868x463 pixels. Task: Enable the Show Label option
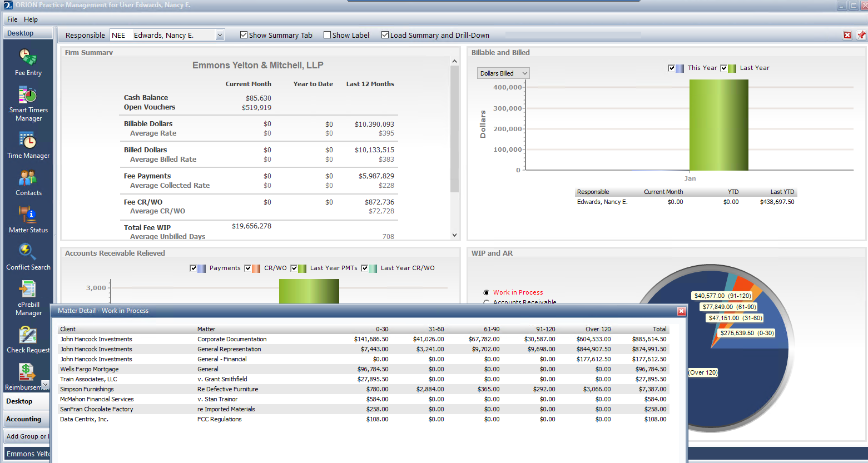coord(327,34)
